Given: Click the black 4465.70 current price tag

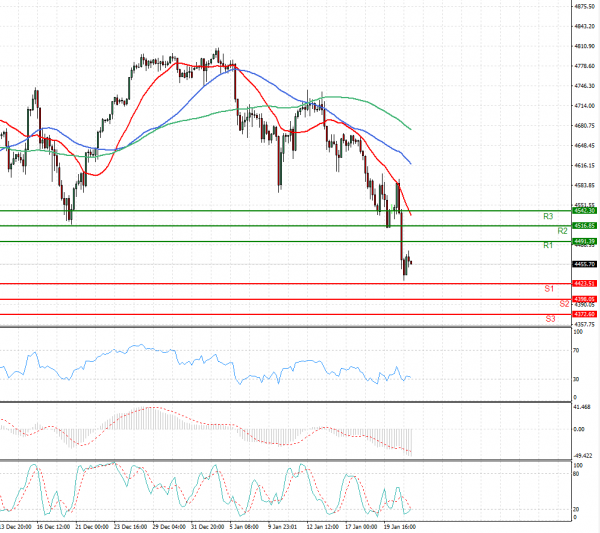Looking at the screenshot, I should click(584, 264).
